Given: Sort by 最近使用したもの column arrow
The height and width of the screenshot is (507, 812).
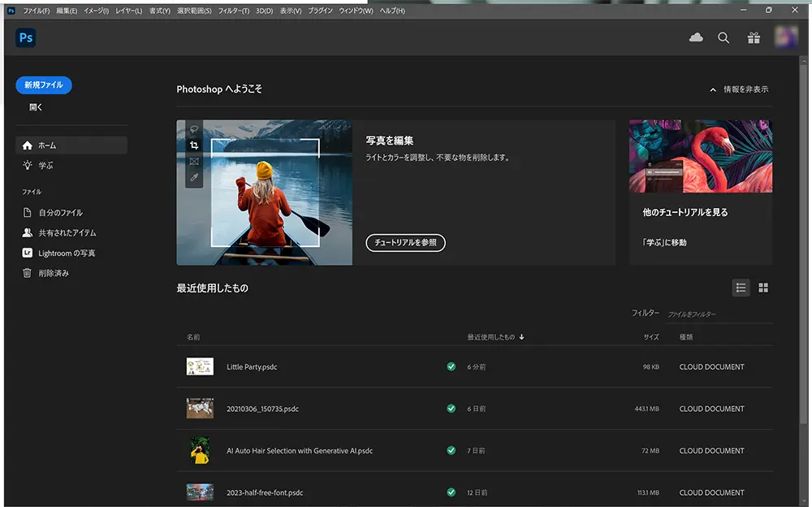Looking at the screenshot, I should tap(521, 337).
